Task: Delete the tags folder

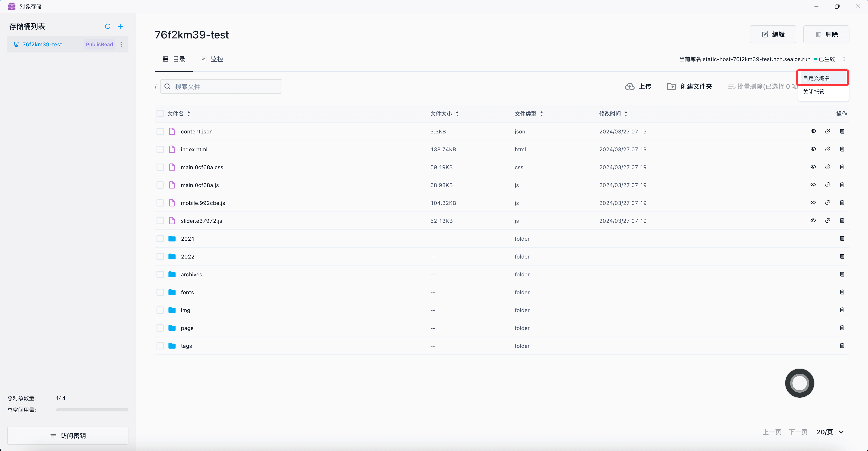Action: click(x=842, y=346)
